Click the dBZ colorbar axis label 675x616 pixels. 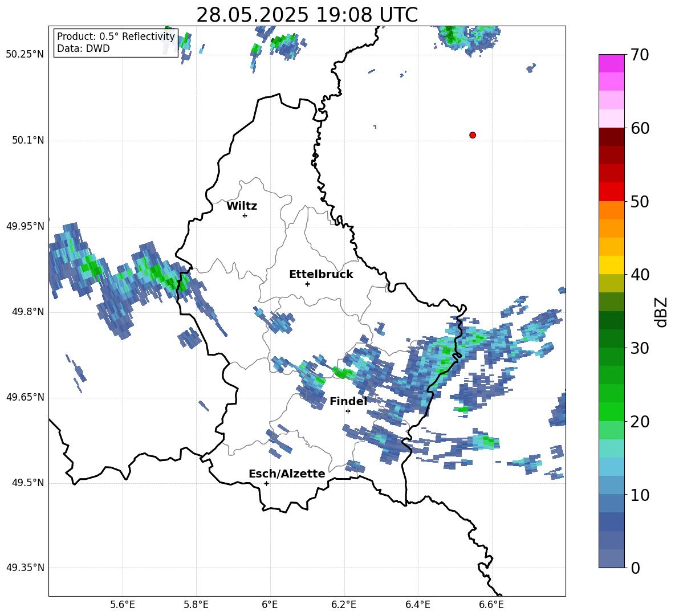click(662, 312)
